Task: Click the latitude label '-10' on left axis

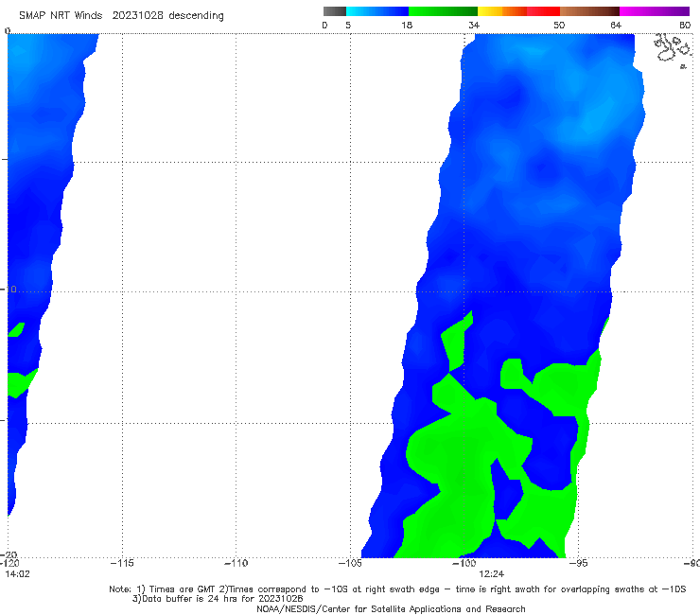Action: (9, 289)
